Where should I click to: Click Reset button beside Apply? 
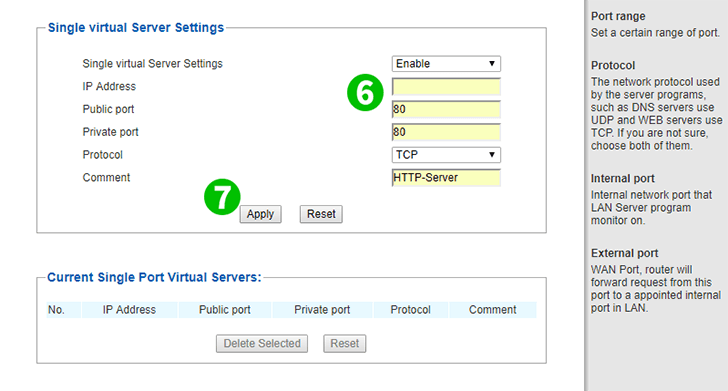tap(321, 214)
